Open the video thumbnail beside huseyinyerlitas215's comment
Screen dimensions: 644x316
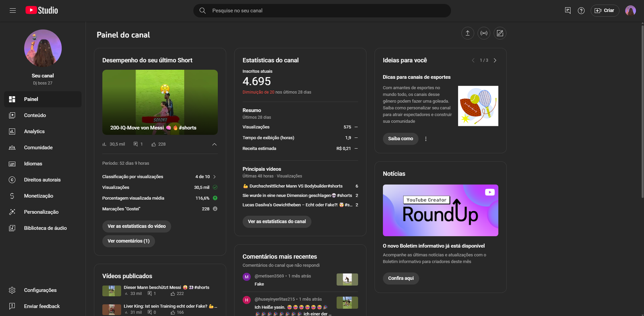[347, 303]
